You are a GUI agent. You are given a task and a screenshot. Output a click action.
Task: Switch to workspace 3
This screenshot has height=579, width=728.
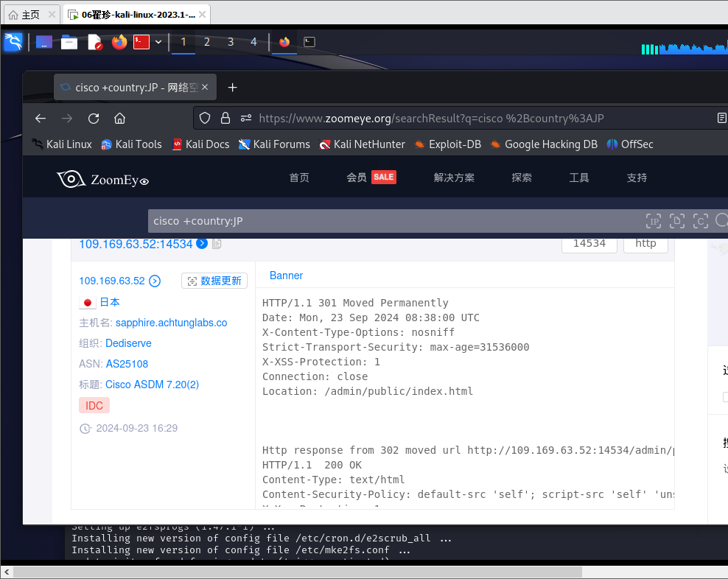(x=231, y=42)
